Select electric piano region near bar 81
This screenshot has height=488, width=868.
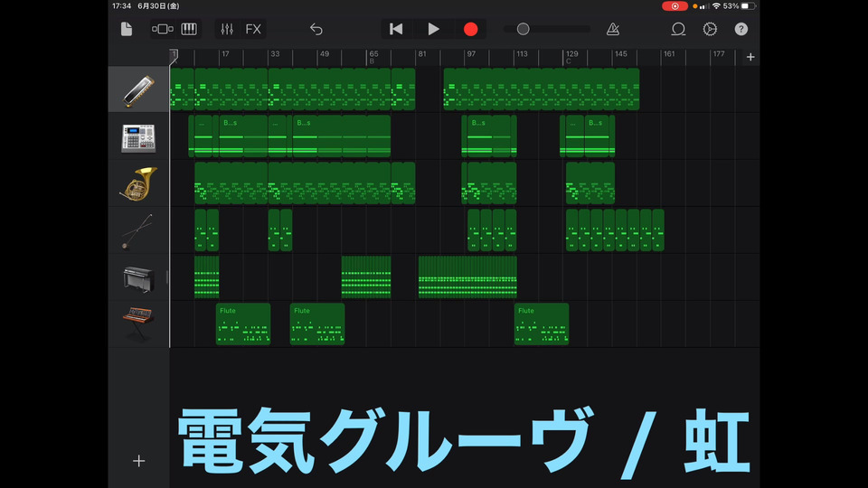pos(467,277)
